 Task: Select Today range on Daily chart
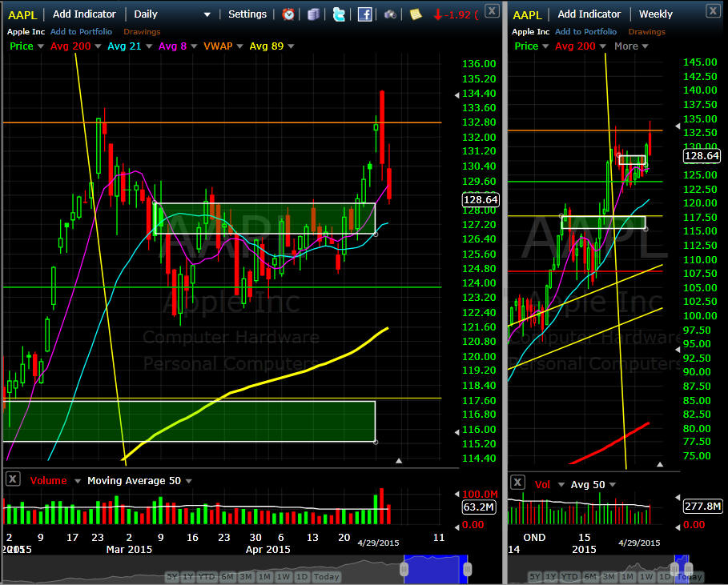point(327,577)
